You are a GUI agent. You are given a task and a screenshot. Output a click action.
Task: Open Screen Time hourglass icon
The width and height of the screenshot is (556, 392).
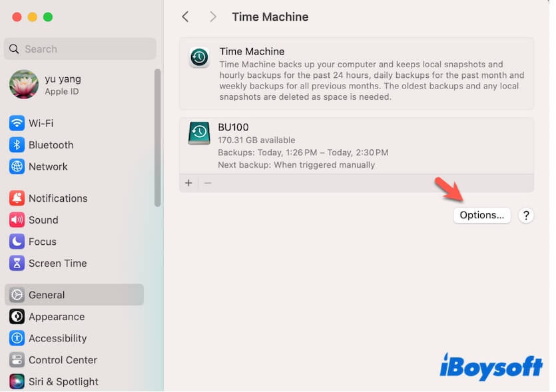[x=17, y=264]
